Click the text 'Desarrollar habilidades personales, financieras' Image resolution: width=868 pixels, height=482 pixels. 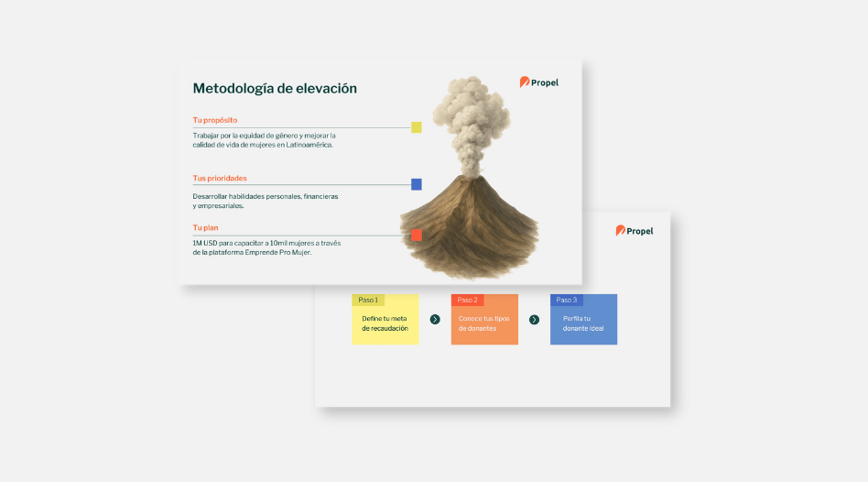(266, 197)
